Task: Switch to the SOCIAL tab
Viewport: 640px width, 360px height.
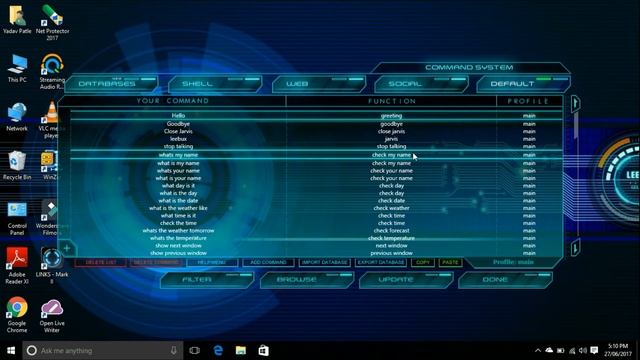Action: click(421, 84)
